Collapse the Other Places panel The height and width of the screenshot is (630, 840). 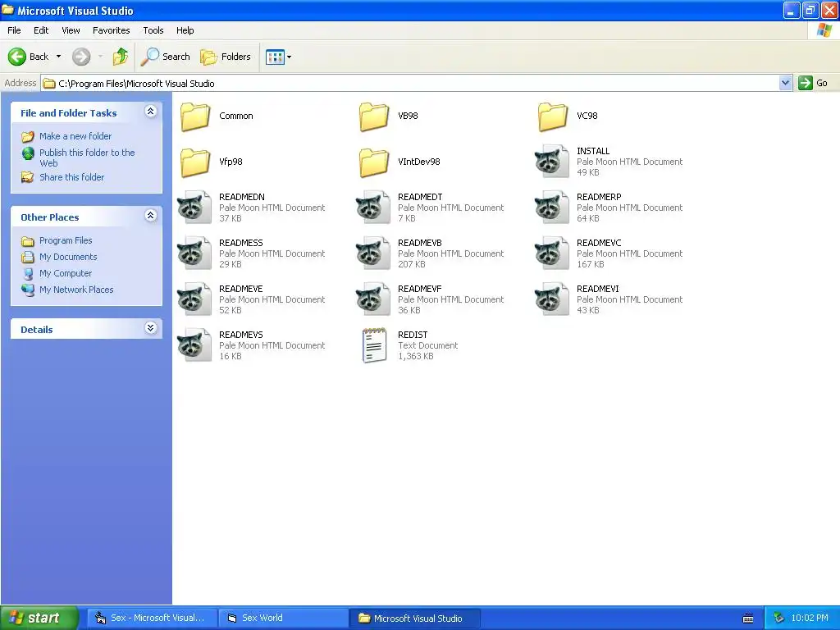point(151,216)
